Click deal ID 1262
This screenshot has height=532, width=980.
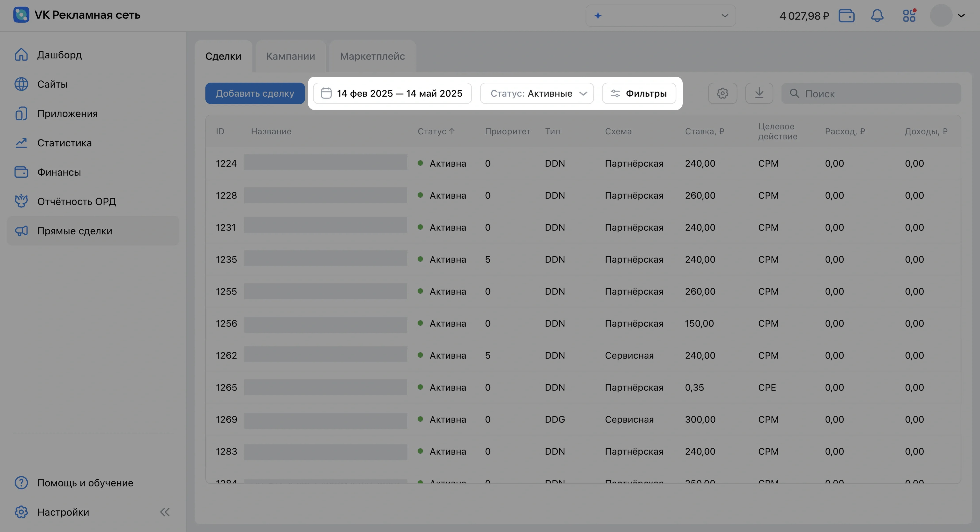pyautogui.click(x=226, y=355)
